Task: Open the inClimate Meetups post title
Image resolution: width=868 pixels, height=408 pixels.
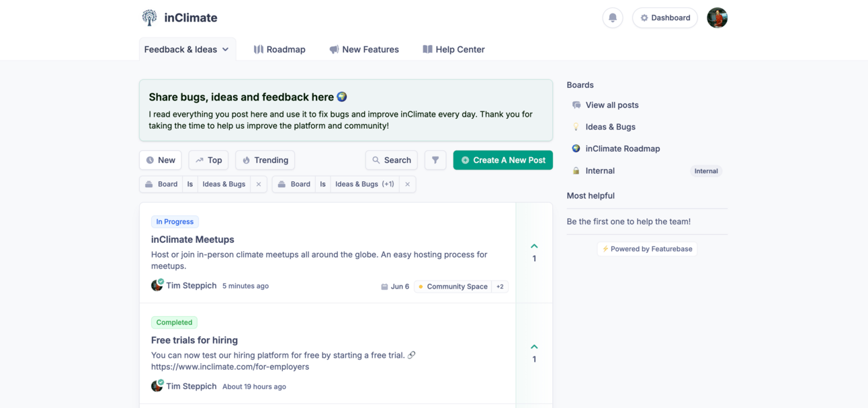Action: tap(193, 240)
